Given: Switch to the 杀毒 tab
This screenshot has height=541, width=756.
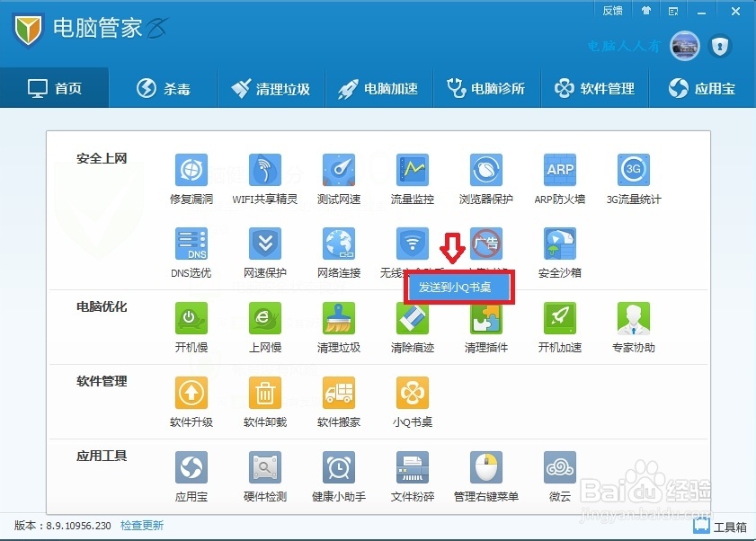Looking at the screenshot, I should point(163,88).
